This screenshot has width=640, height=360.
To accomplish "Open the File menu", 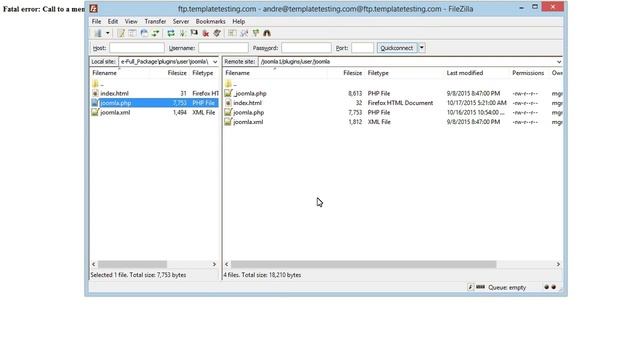I will click(96, 22).
